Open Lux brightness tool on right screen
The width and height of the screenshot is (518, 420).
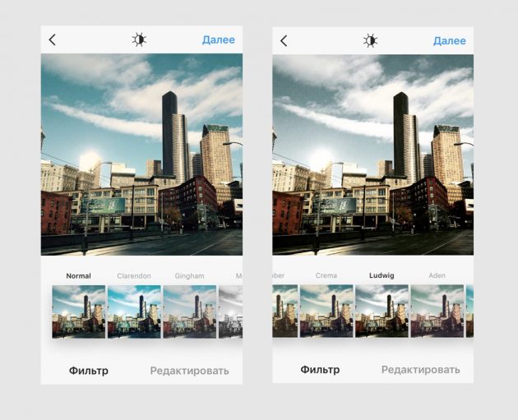[x=371, y=40]
